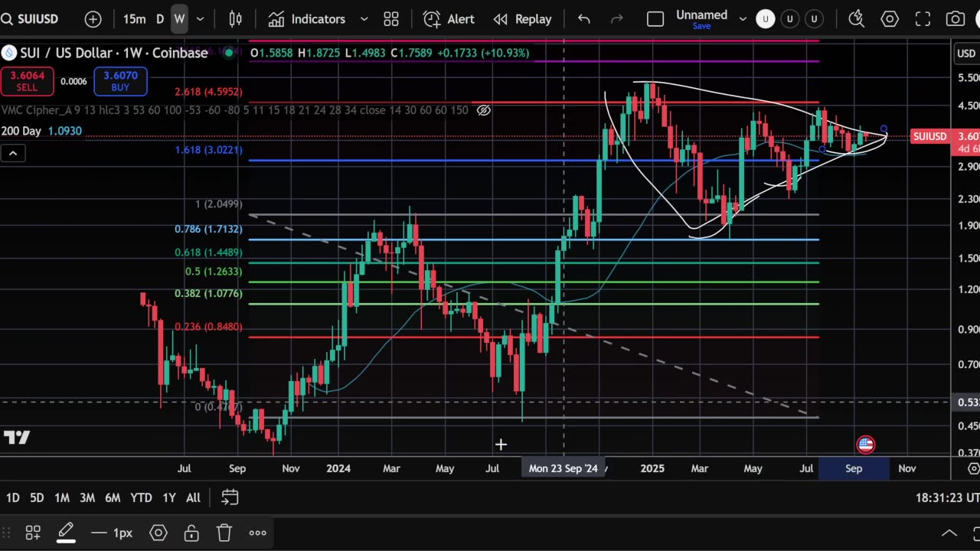Open the USD currency selector
Image resolution: width=980 pixels, height=551 pixels.
[x=966, y=53]
